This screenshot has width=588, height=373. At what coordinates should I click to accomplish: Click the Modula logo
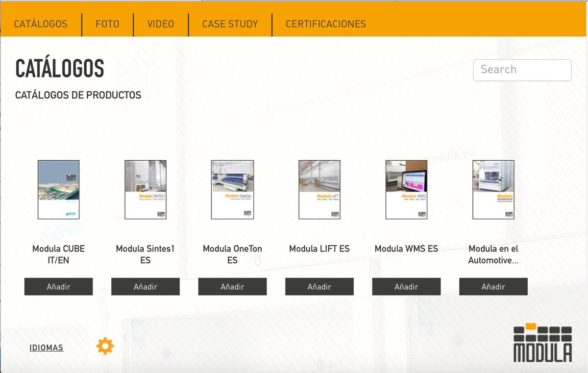coord(542,343)
